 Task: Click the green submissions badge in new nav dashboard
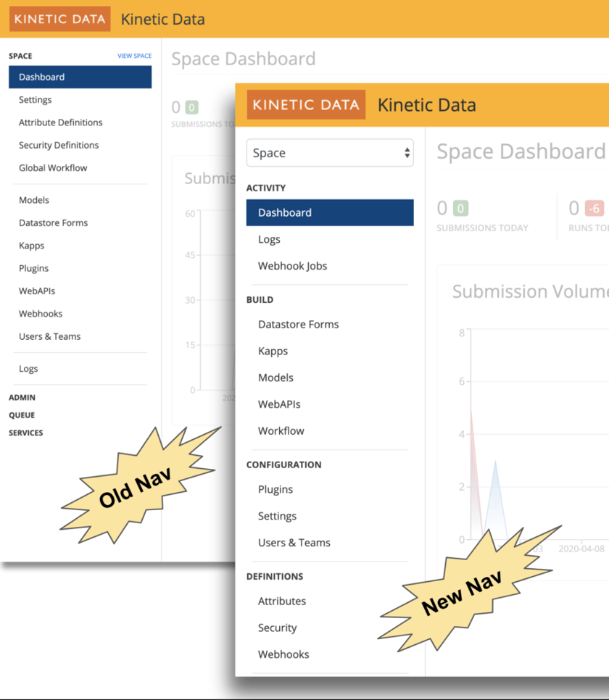click(460, 208)
